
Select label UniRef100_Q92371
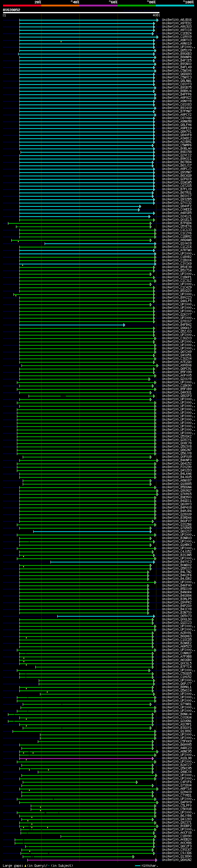pyautogui.click(x=176, y=823)
